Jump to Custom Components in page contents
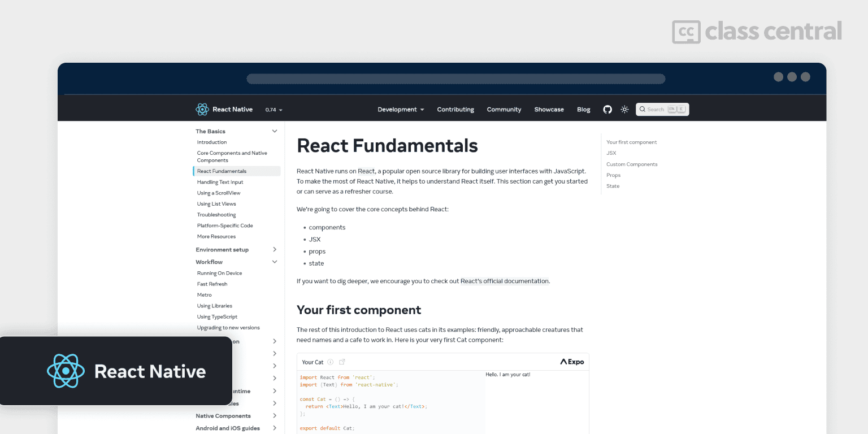The image size is (868, 434). coord(632,164)
